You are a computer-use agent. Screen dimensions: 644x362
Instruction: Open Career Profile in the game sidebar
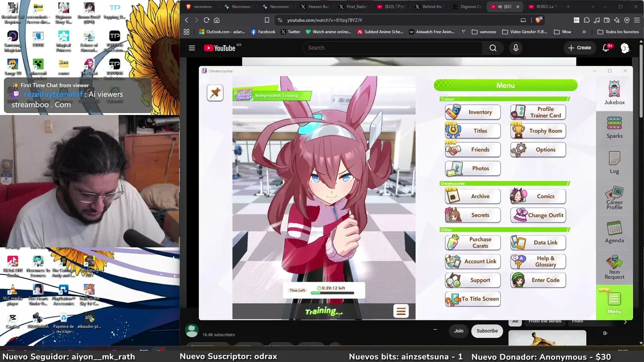point(614,198)
